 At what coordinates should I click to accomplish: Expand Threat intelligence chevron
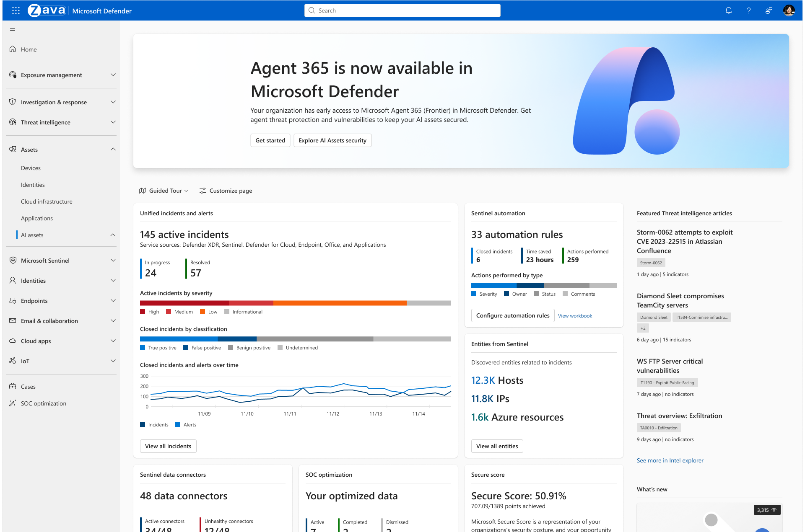(x=113, y=122)
